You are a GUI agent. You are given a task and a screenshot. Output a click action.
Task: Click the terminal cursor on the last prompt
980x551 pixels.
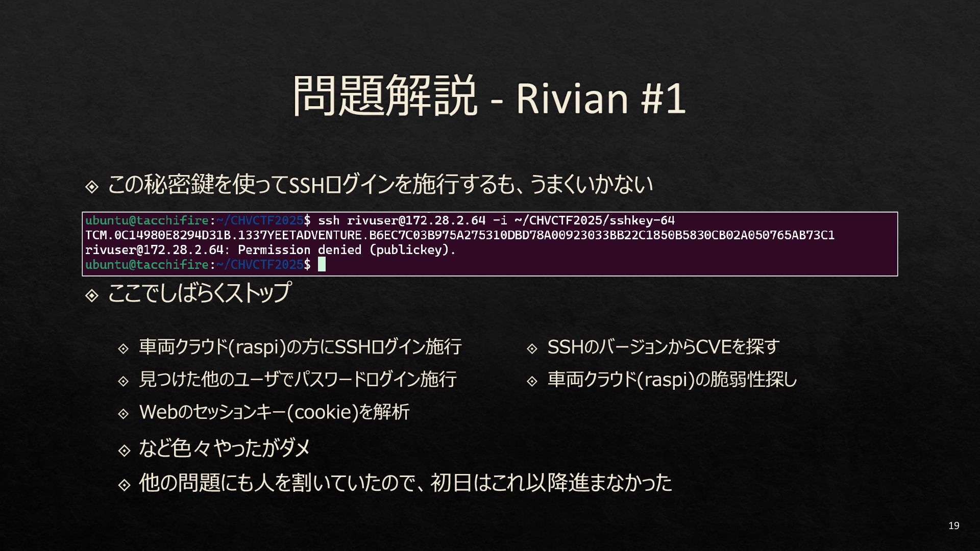point(322,264)
